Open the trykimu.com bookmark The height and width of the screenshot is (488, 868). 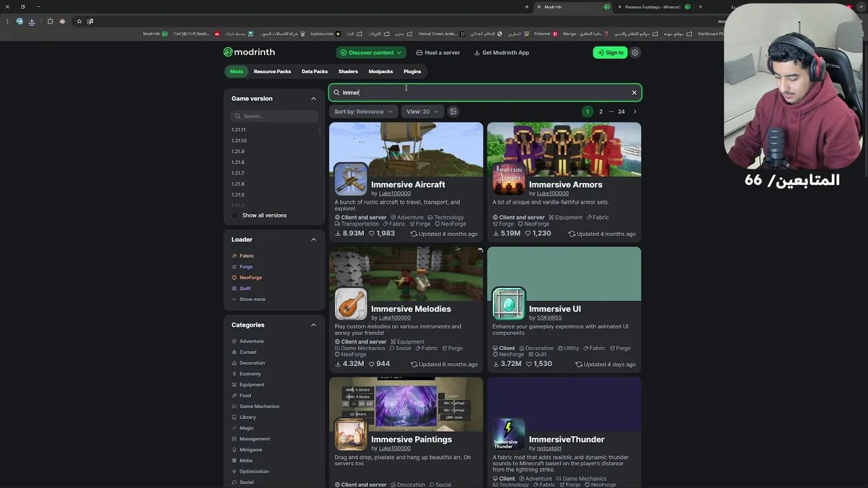[325, 33]
